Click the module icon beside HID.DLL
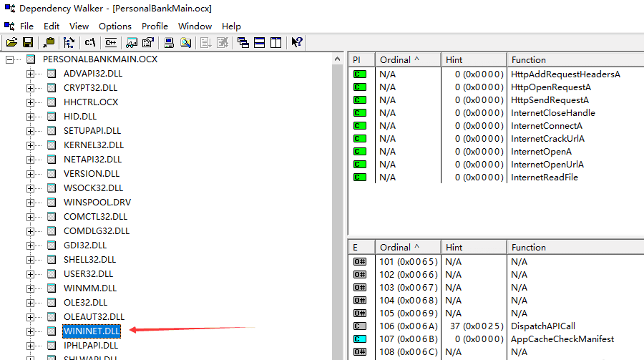644x360 pixels. pos(52,117)
